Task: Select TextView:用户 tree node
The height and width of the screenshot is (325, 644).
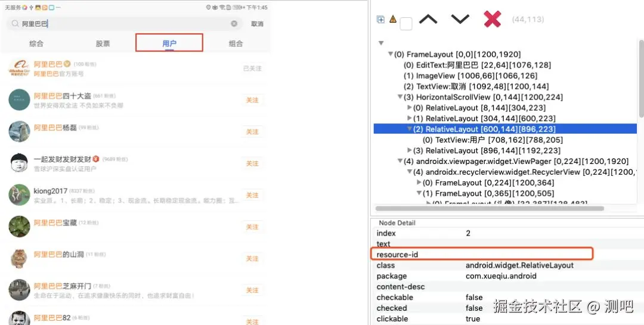Action: coord(493,140)
